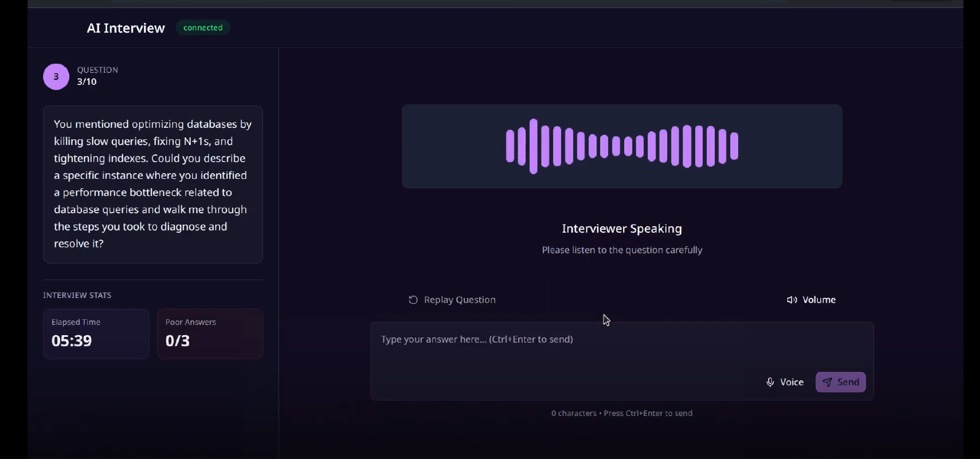Viewport: 980px width, 459px height.
Task: Click the paper plane send icon
Action: (827, 382)
